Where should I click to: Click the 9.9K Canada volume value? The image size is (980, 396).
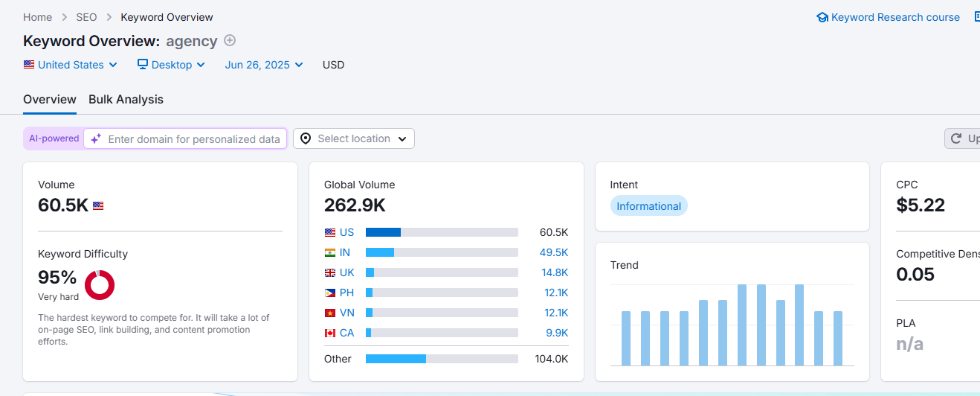point(557,333)
